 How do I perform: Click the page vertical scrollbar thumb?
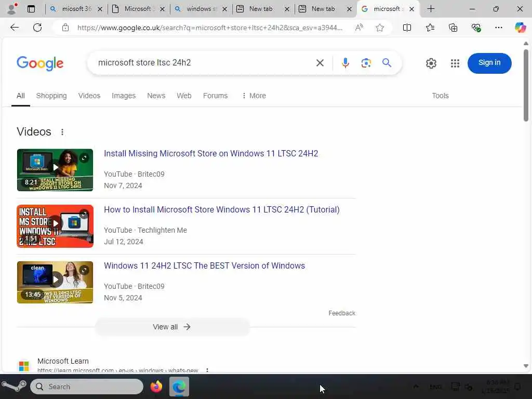coord(526,86)
